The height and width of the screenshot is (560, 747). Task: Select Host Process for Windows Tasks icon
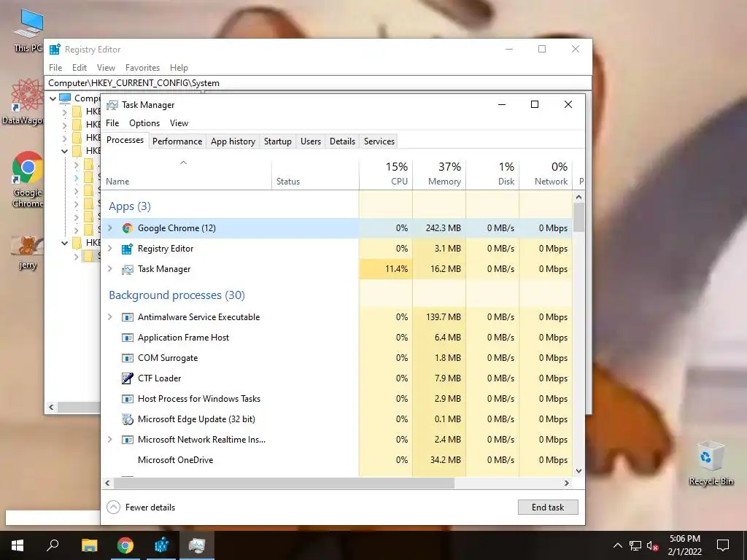point(127,399)
